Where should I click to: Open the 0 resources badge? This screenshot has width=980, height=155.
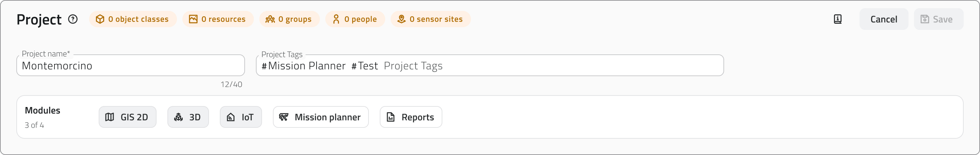point(218,19)
